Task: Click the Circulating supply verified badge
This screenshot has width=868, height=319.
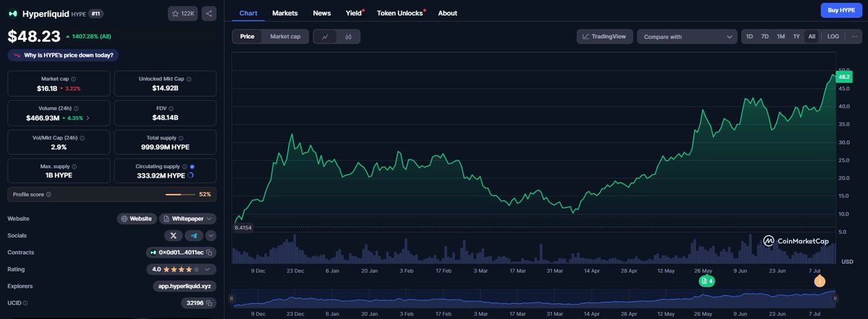Action: click(192, 167)
